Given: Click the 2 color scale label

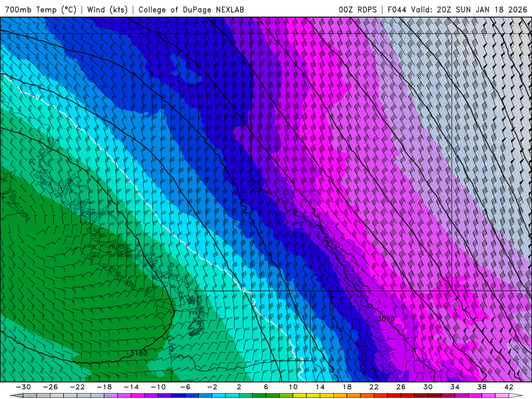Looking at the screenshot, I should coord(239,387).
